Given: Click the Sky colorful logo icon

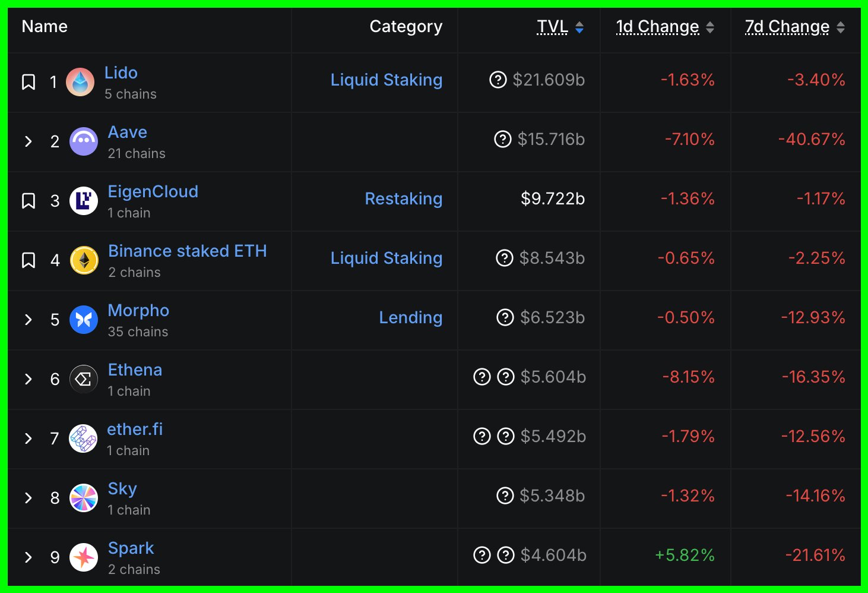Looking at the screenshot, I should coord(84,498).
